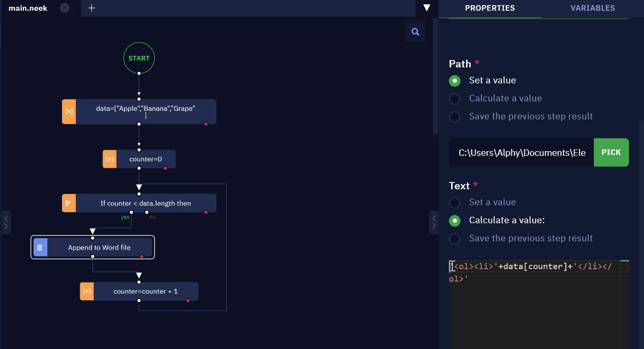The image size is (644, 349).
Task: Click the variable icon on the data array step
Action: [69, 111]
